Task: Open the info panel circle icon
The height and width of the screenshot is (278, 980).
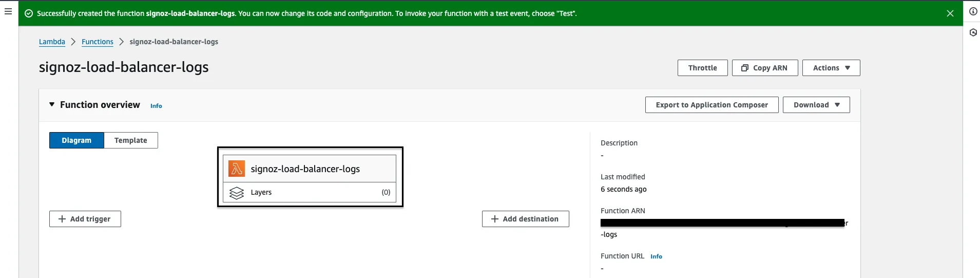Action: (973, 11)
